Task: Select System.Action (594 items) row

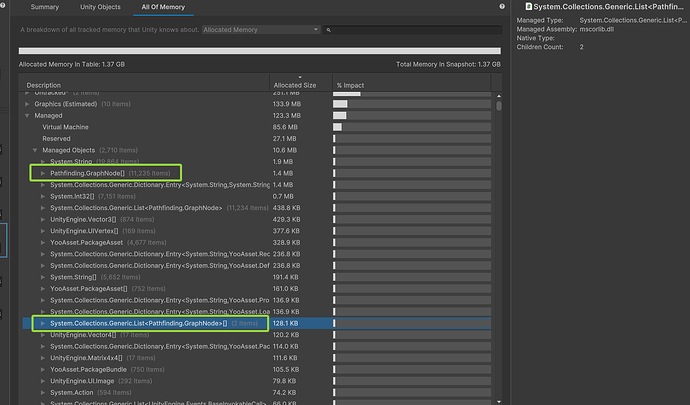Action: 255,393
